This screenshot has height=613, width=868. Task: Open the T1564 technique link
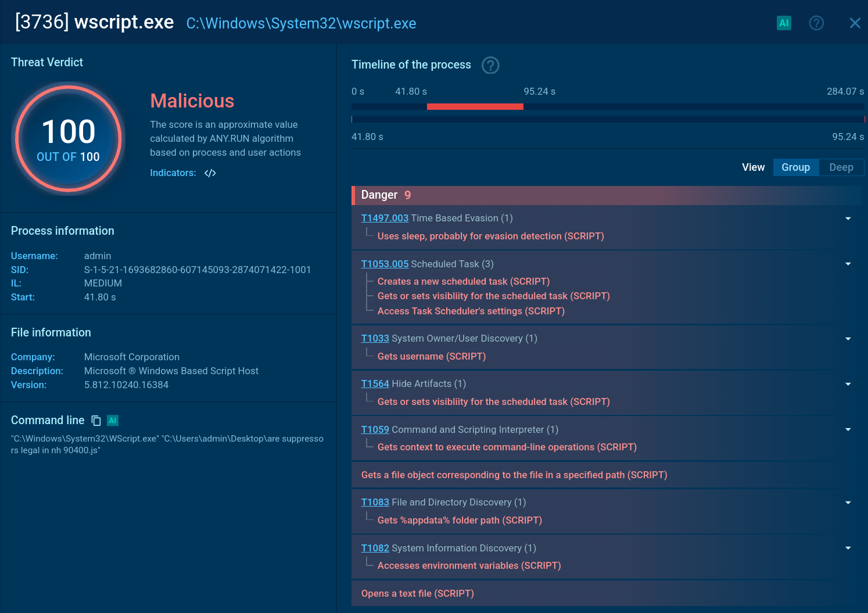tap(375, 384)
